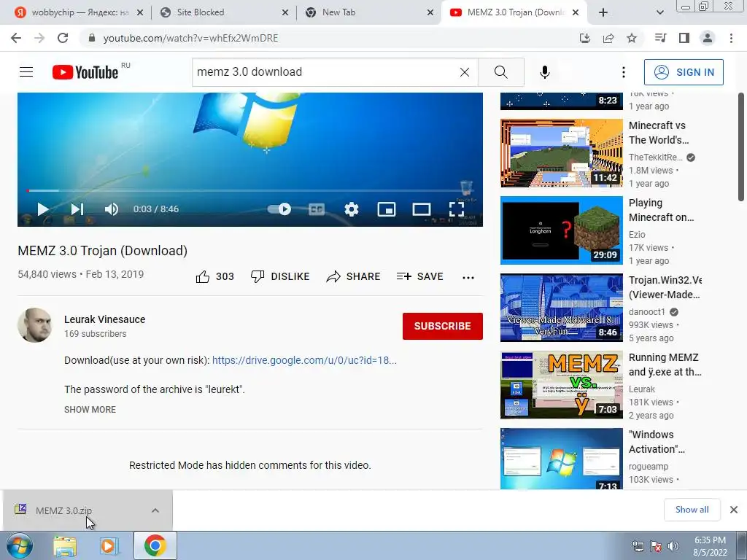Toggle subtitles/closed captions
The height and width of the screenshot is (560, 747).
pyautogui.click(x=317, y=209)
